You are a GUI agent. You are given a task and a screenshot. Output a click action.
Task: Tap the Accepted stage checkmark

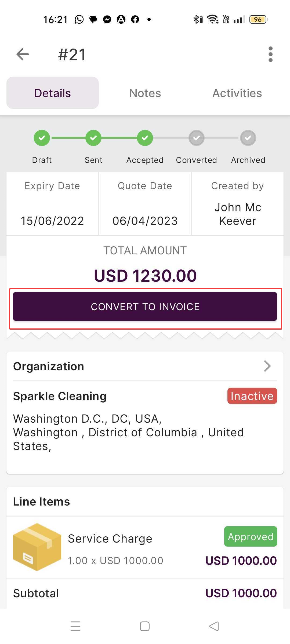coord(145,138)
